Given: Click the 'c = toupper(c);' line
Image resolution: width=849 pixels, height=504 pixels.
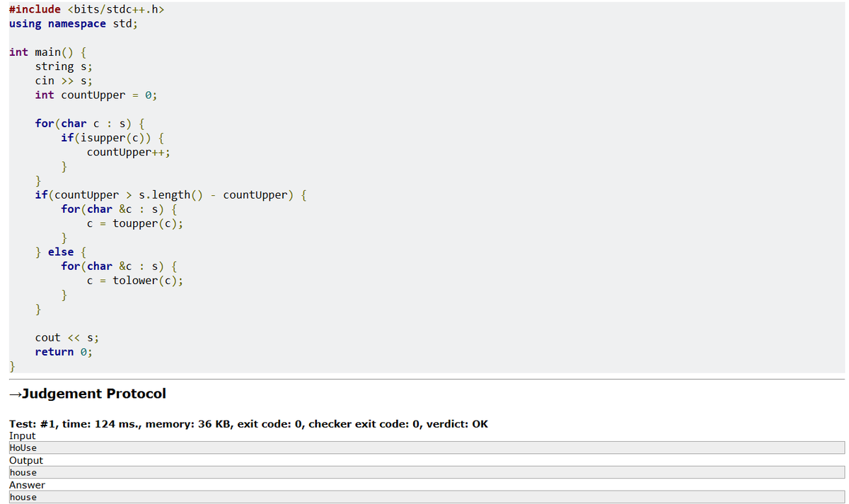Looking at the screenshot, I should tap(135, 223).
